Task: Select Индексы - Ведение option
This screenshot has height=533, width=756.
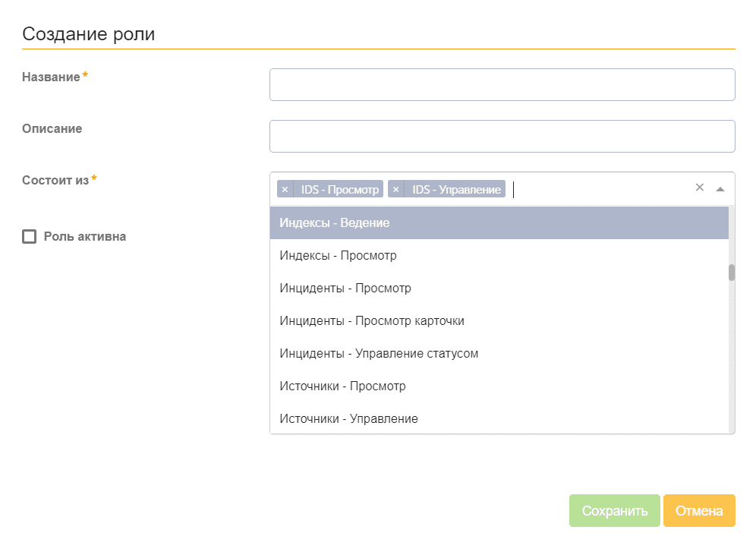Action: (335, 223)
